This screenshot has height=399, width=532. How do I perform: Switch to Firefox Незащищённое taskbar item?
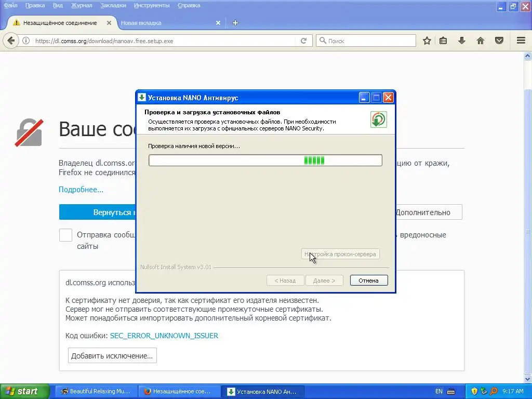pos(179,392)
